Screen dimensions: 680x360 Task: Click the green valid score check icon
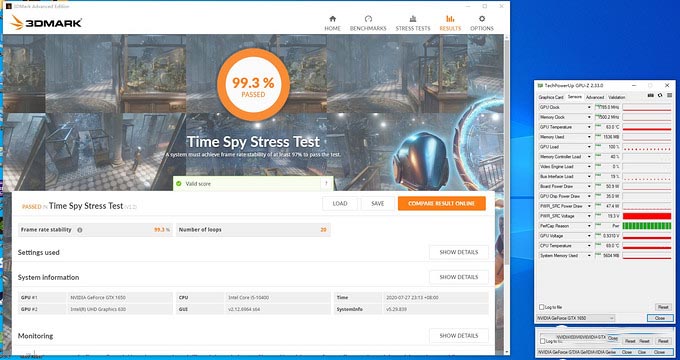[179, 183]
